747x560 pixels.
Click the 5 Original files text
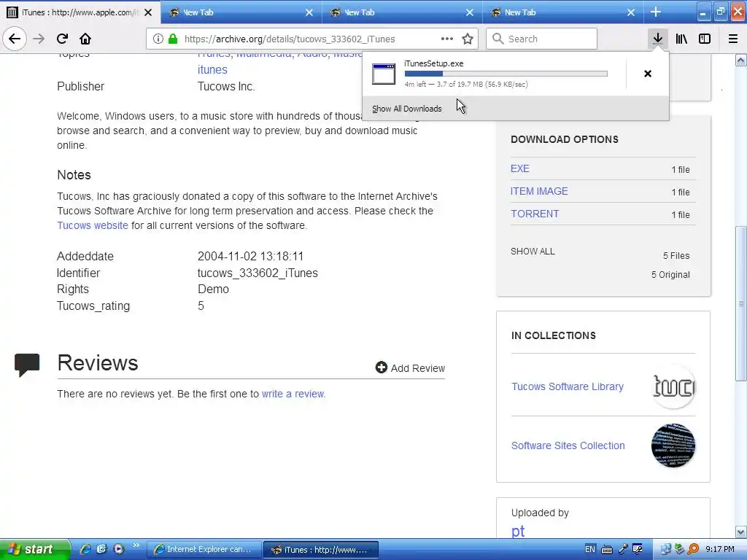(x=670, y=275)
